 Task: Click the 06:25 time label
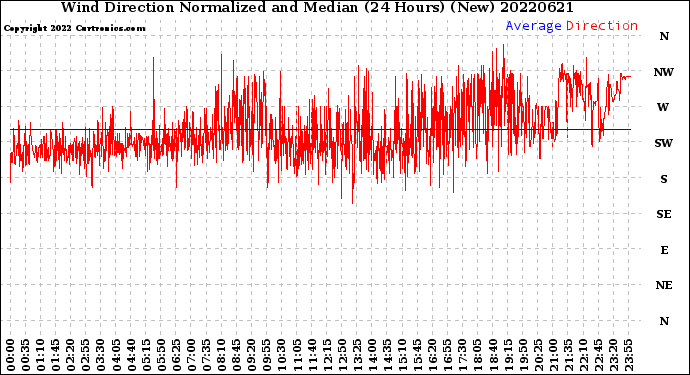point(176,356)
